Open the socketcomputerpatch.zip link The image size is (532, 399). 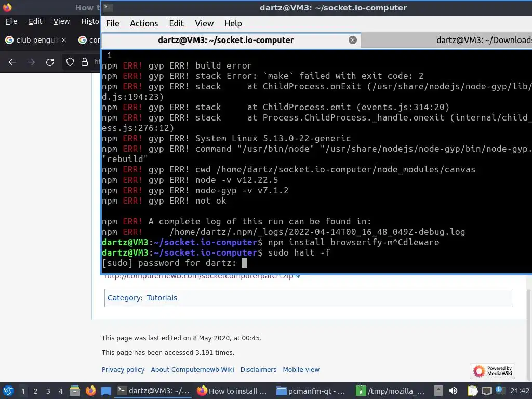tap(202, 276)
